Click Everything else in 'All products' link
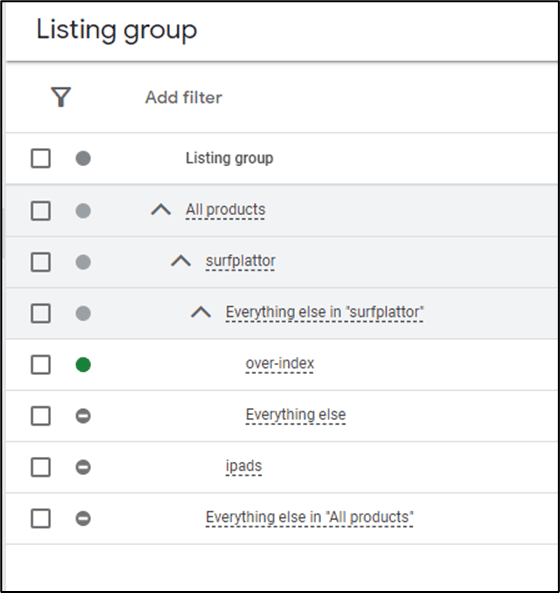 pyautogui.click(x=310, y=517)
